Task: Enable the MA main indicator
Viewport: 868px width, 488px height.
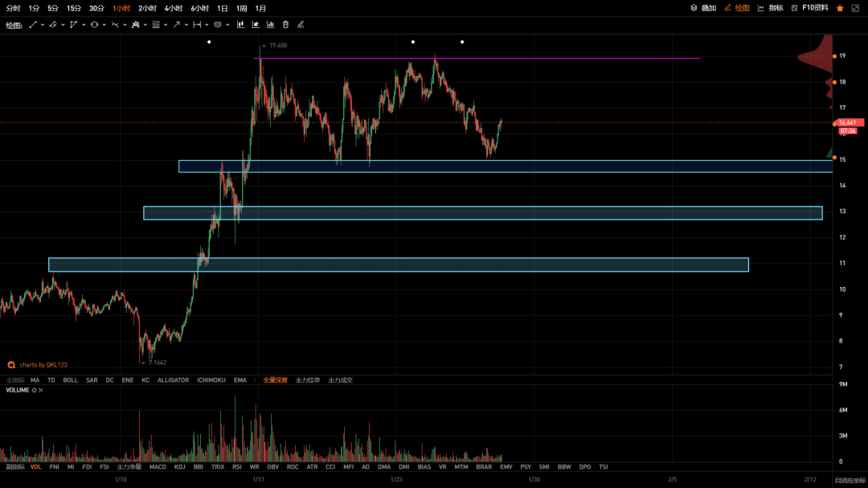Action: [x=35, y=380]
